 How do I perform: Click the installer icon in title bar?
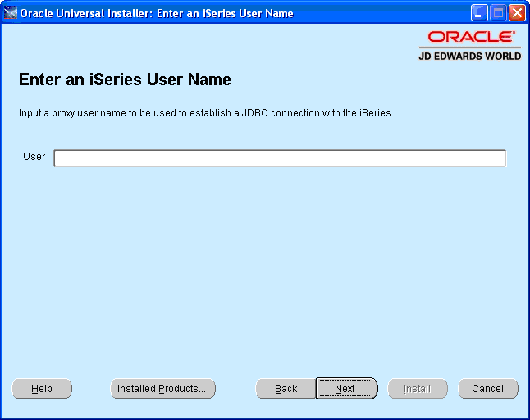pos(10,13)
